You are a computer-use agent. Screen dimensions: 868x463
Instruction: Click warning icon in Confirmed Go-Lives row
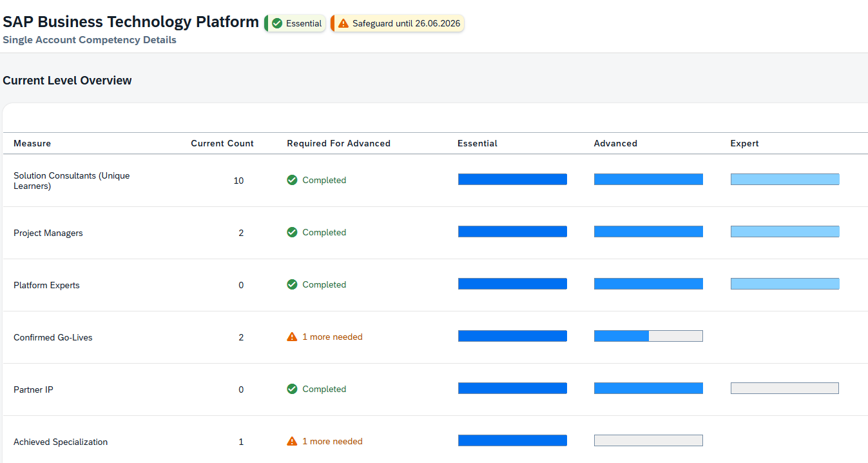coord(292,337)
